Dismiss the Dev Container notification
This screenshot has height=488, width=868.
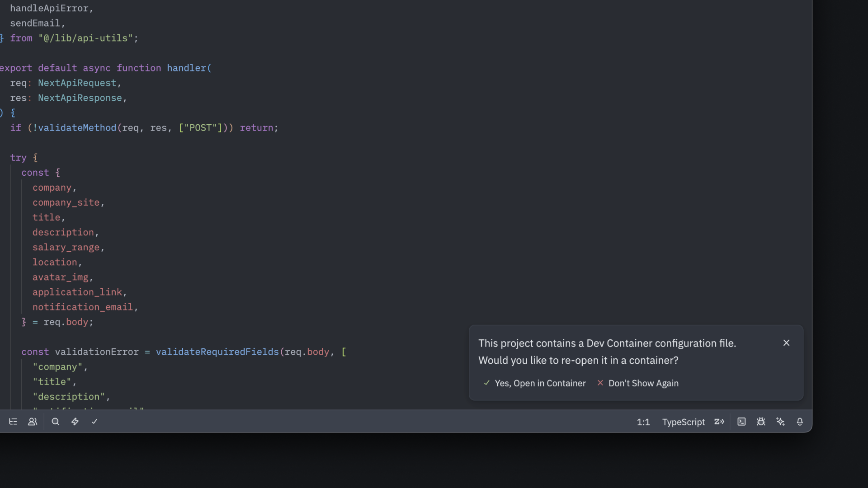[x=786, y=343]
